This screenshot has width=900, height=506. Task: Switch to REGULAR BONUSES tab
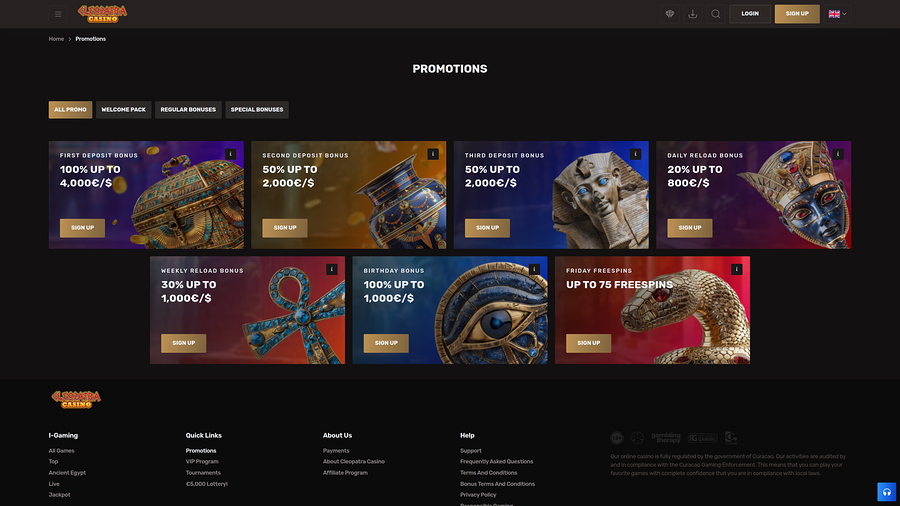pos(188,110)
